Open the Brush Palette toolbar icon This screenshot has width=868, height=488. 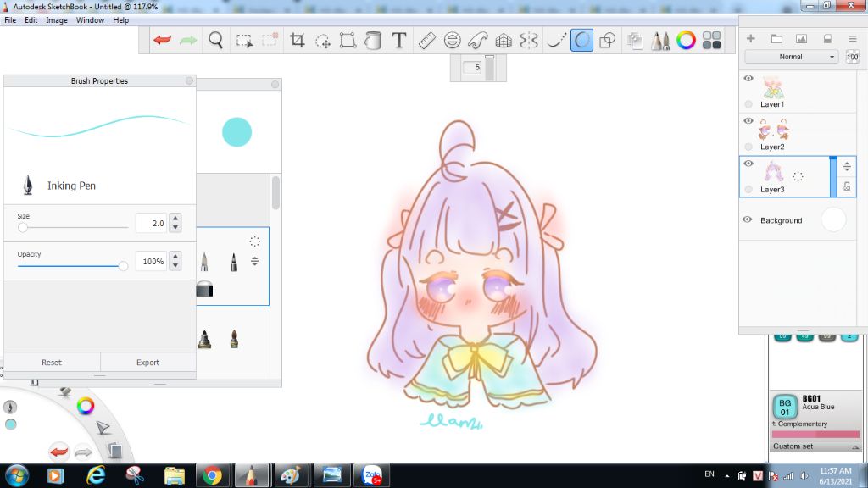pos(659,41)
